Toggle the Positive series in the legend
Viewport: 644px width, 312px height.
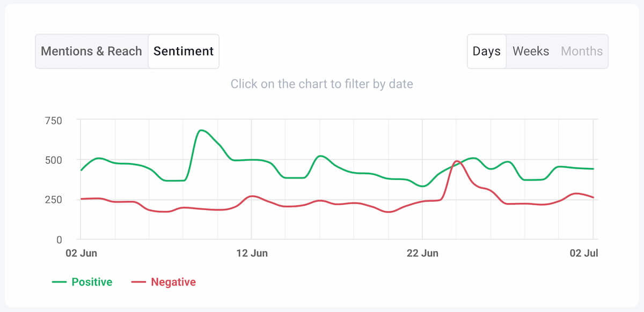pos(92,282)
